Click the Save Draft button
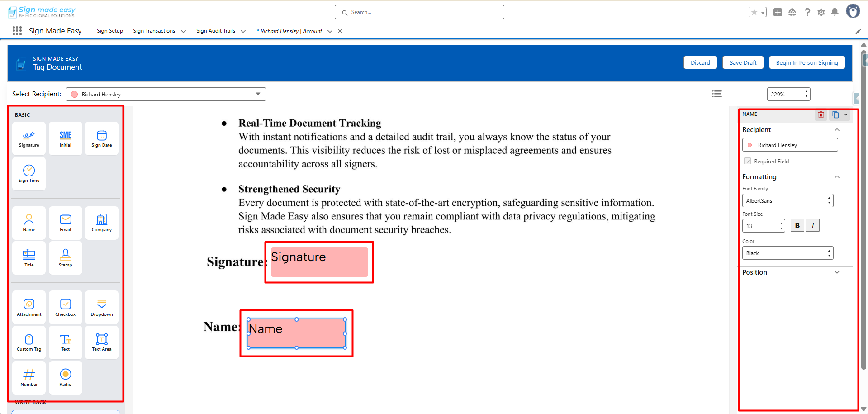868x414 pixels. click(x=743, y=62)
